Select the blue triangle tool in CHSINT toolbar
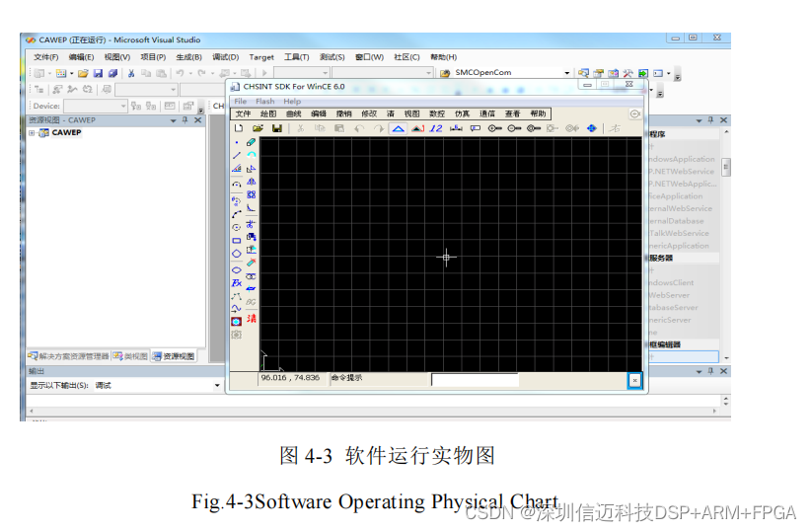This screenshot has height=531, width=812. coord(398,128)
